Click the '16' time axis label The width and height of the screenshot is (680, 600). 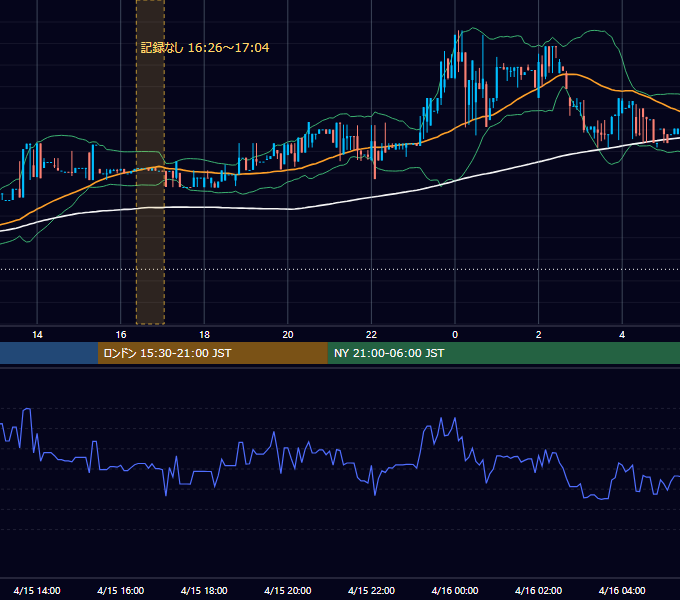pos(121,335)
